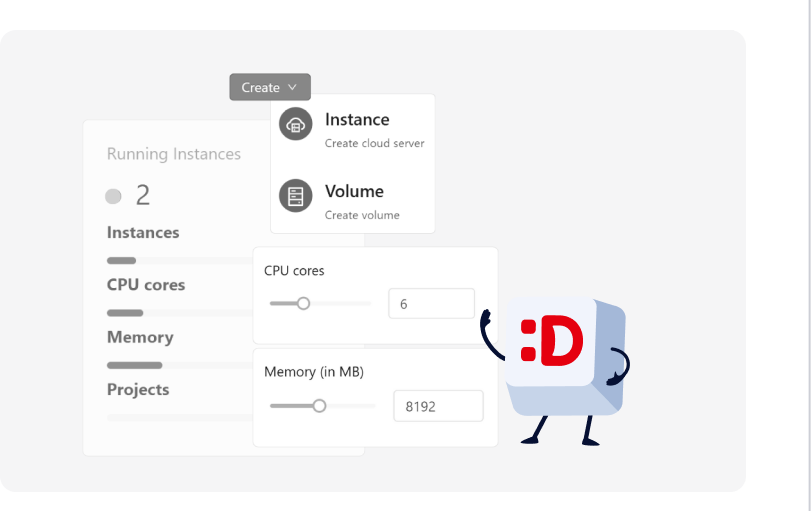Click the 'Memory (in MB)' slider label
811x511 pixels.
click(314, 372)
